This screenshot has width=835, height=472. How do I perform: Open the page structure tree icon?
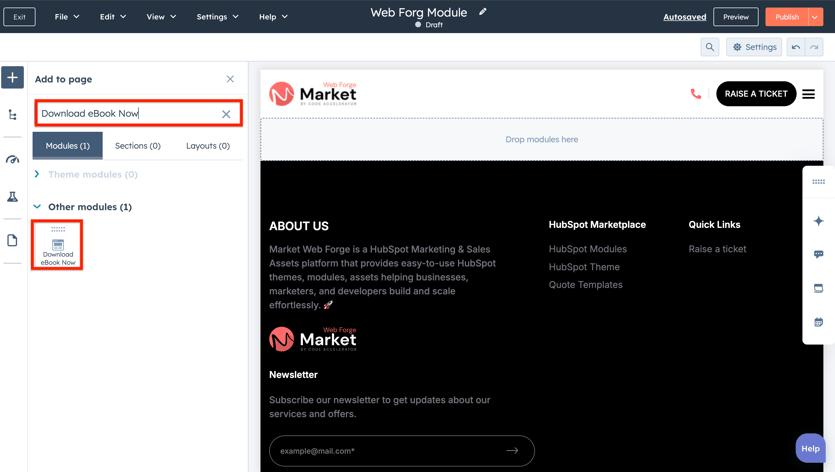tap(13, 115)
